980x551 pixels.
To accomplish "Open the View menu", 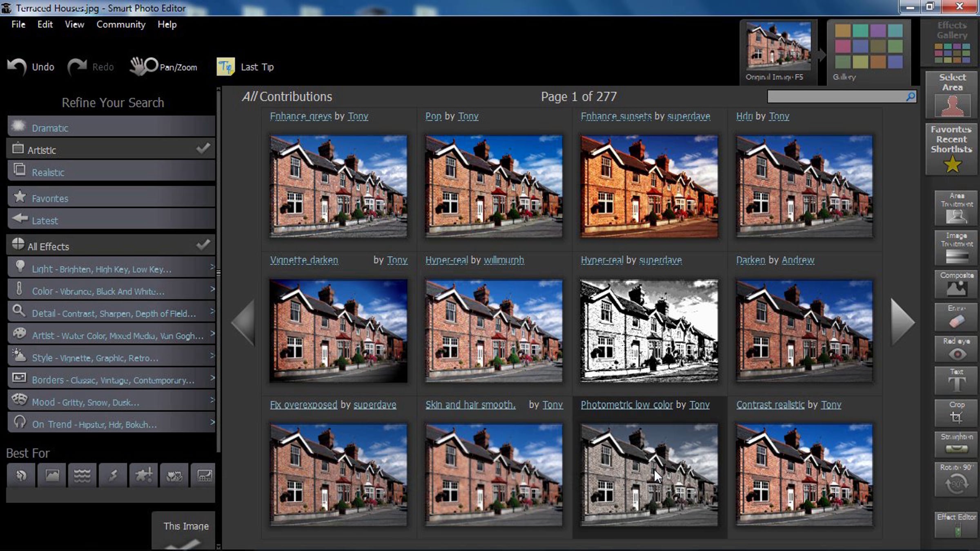I will click(x=74, y=24).
